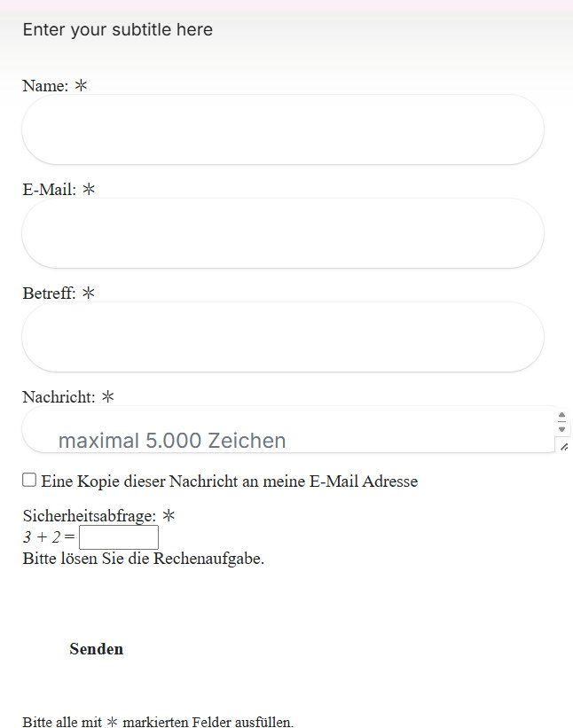Click the "Nachricht:" field label
The height and width of the screenshot is (728, 573).
pyautogui.click(x=59, y=397)
